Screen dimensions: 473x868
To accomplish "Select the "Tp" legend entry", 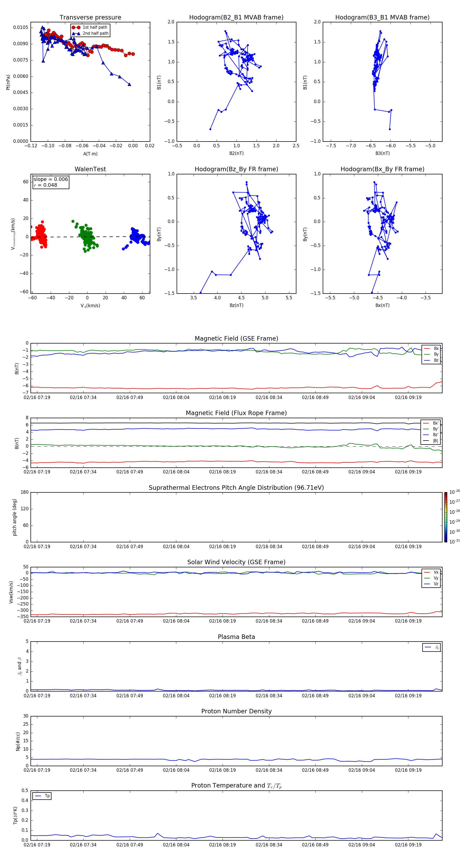I will pyautogui.click(x=42, y=796).
